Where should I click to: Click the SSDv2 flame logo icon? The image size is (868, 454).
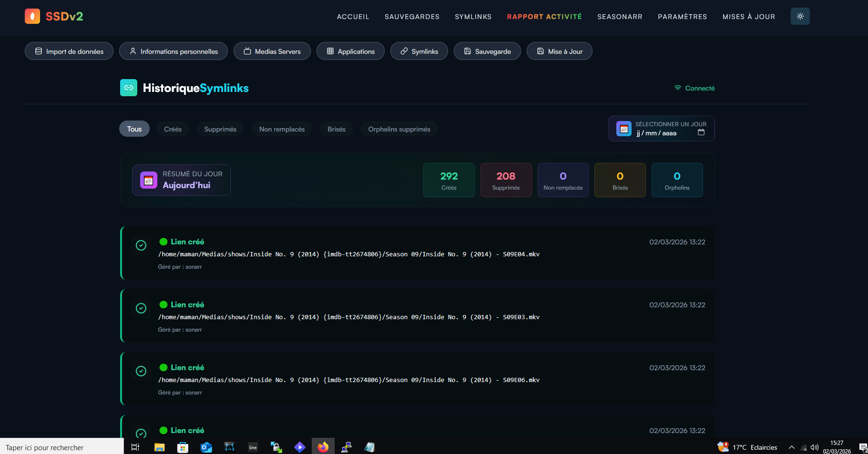(x=32, y=16)
